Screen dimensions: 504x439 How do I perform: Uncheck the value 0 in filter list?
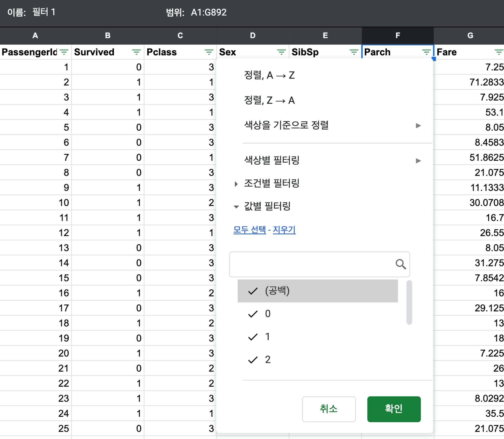267,314
